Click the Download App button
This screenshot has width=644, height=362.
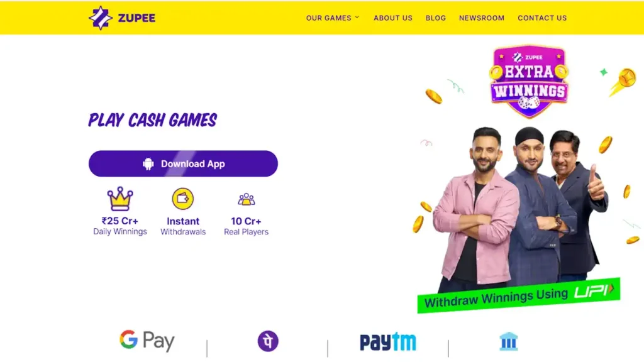183,164
